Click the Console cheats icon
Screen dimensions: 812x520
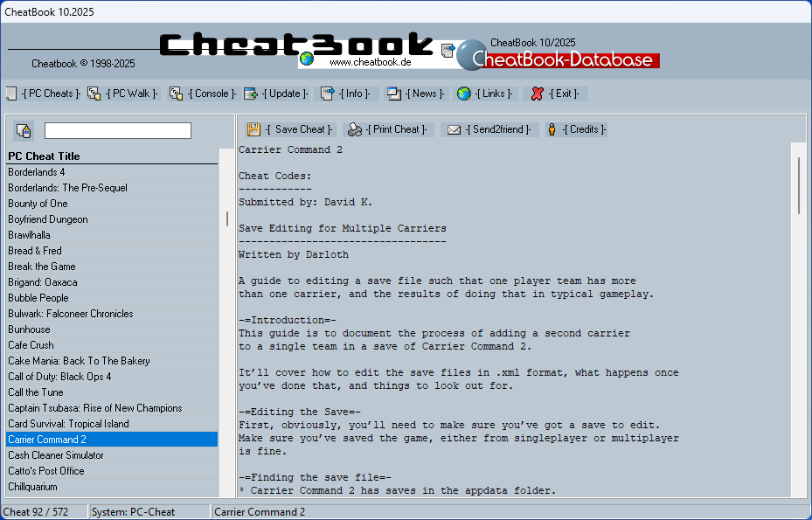tap(176, 94)
